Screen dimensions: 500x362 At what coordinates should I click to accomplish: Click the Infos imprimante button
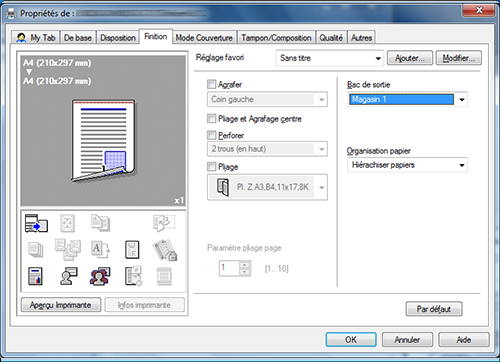point(144,305)
